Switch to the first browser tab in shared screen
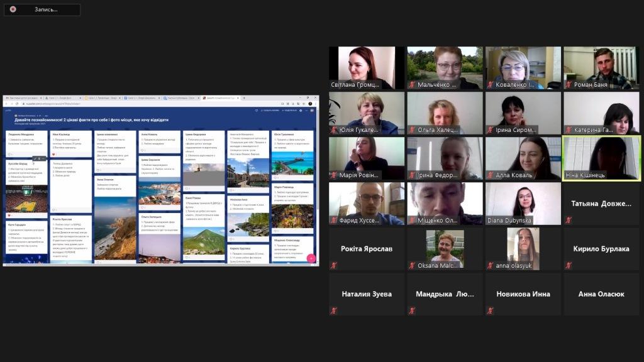This screenshot has height=362, width=644. coord(23,98)
